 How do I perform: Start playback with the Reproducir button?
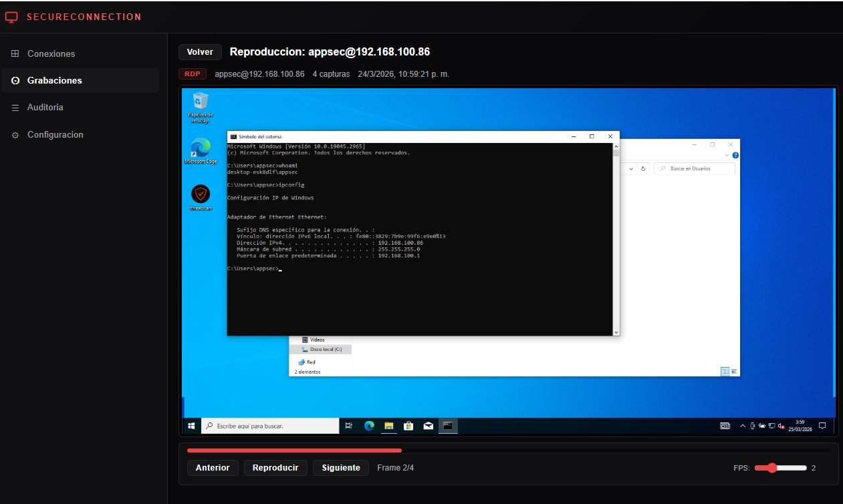pos(275,468)
